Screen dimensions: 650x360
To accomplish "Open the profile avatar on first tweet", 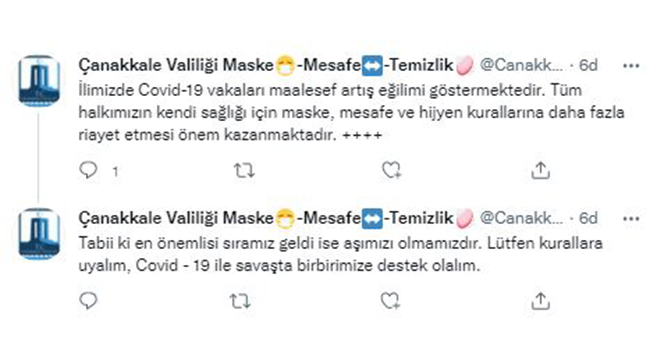I will click(39, 80).
